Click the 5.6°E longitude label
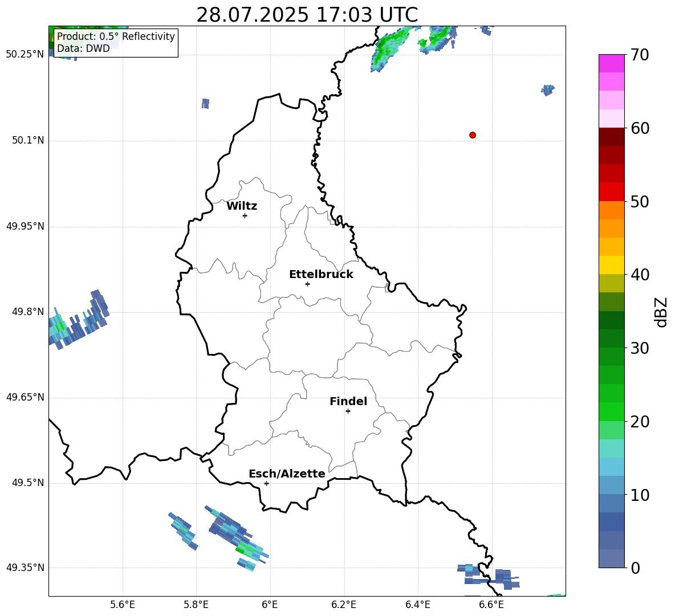 coord(123,605)
